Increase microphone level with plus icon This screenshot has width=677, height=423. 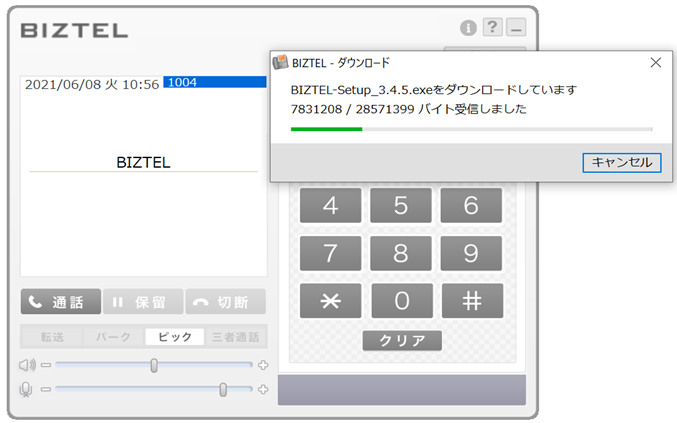pos(263,389)
